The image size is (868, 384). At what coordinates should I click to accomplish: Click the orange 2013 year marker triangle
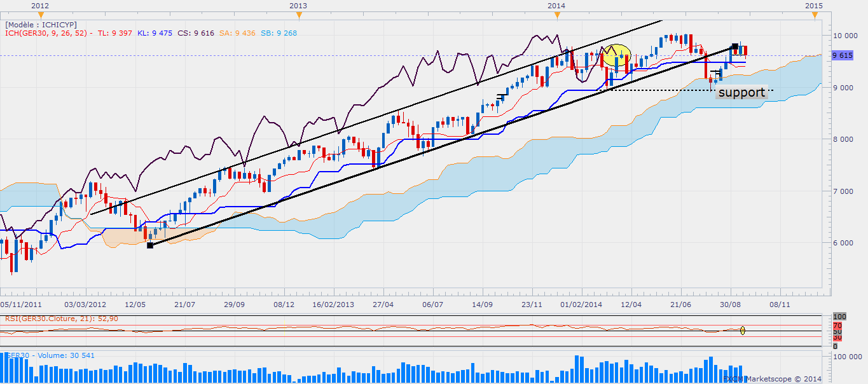click(x=298, y=15)
